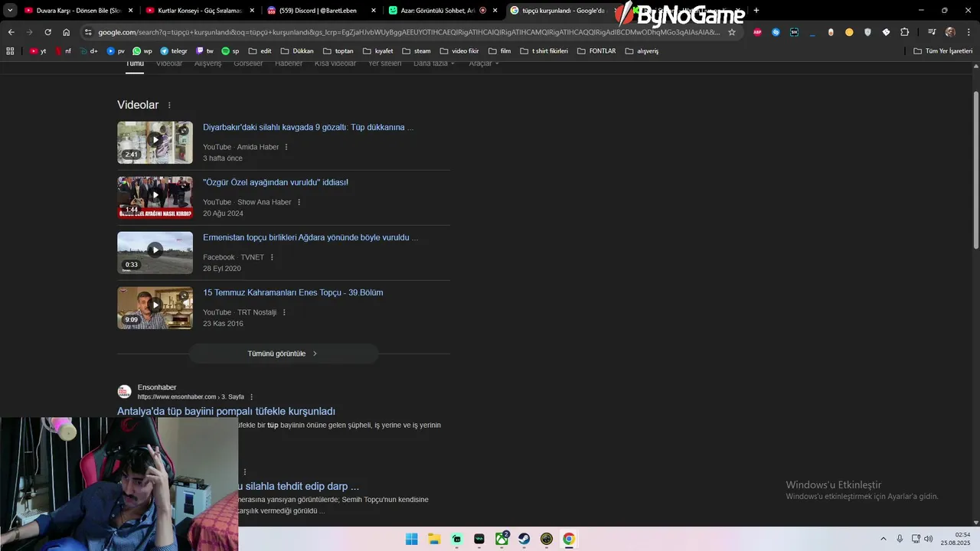Expand the video fikir bookmarks folder
This screenshot has width=980, height=551.
point(459,51)
